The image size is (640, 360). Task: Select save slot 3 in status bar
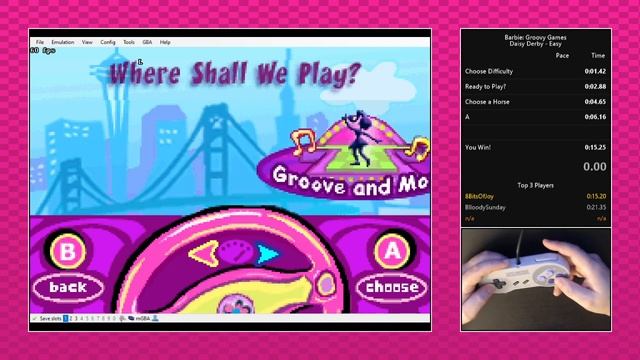tap(76, 318)
